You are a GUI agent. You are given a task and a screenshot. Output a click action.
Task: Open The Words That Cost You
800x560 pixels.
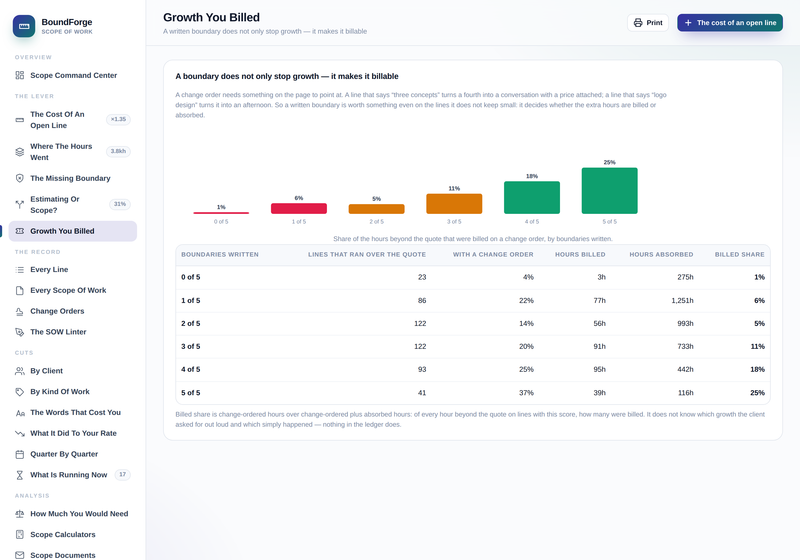(73, 413)
